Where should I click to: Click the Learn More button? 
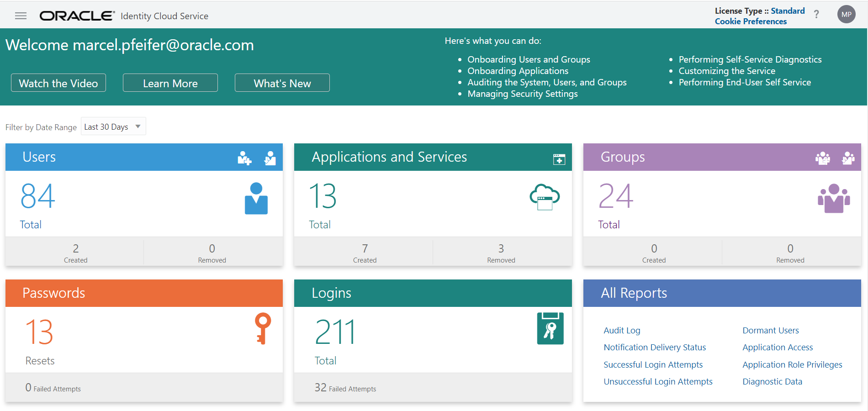(x=170, y=83)
